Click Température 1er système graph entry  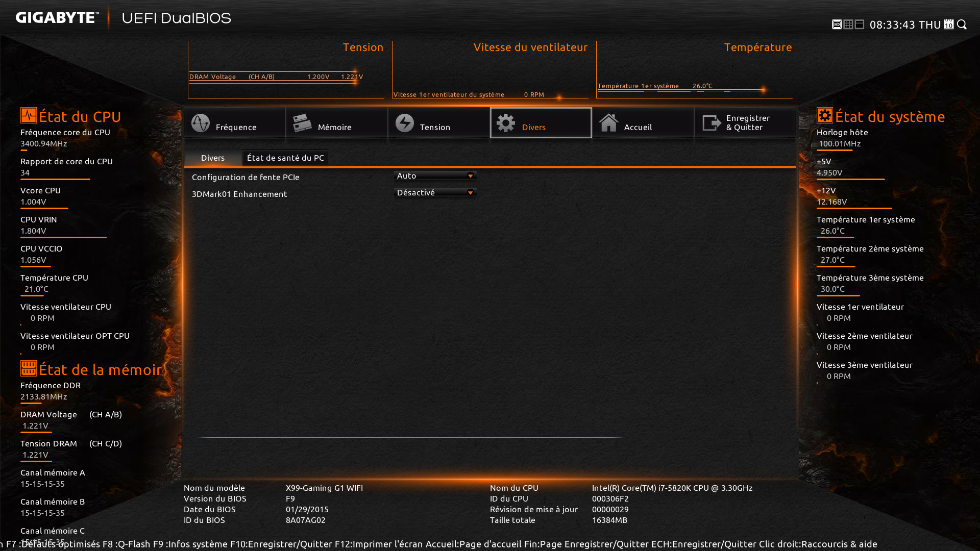[655, 86]
